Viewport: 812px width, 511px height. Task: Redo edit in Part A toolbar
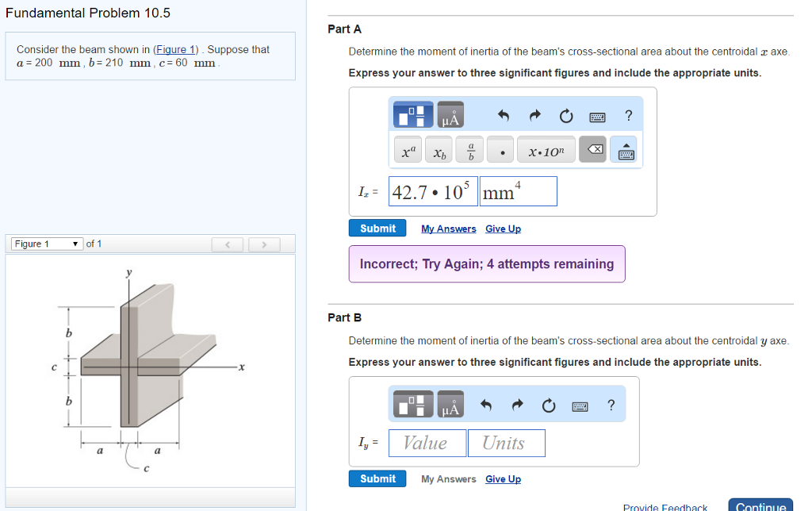535,115
